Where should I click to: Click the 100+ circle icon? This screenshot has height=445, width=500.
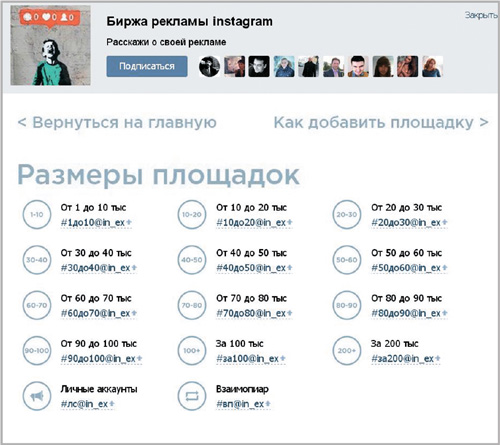pyautogui.click(x=192, y=350)
